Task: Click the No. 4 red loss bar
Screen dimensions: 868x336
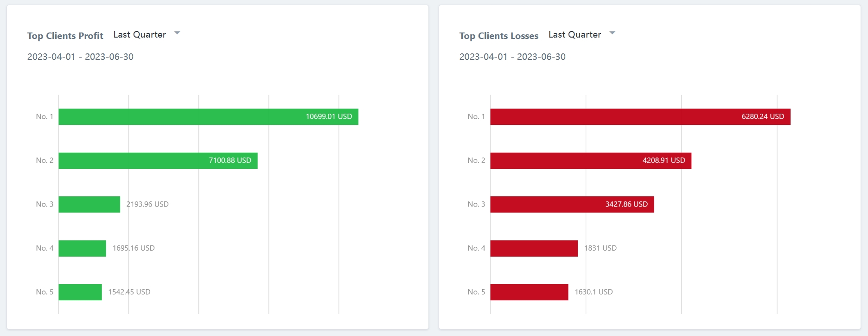Action: point(534,248)
